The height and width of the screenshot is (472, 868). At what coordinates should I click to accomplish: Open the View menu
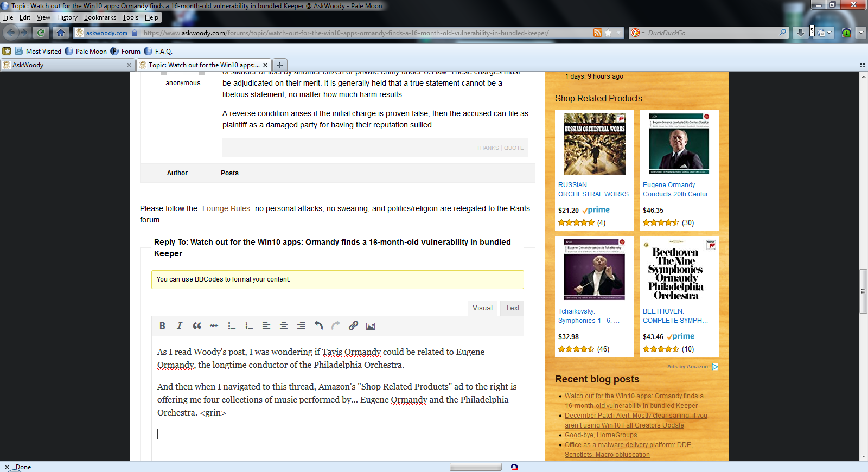43,17
